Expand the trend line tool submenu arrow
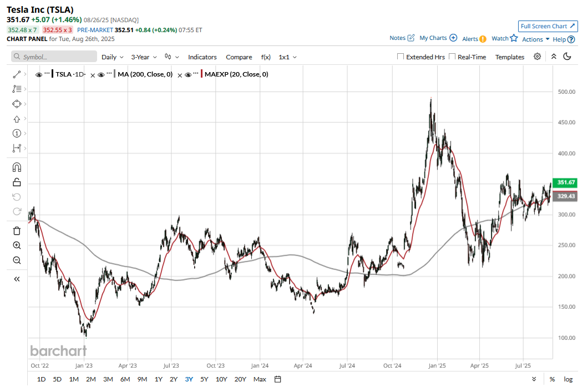Viewport: 588px width, 387px height. (x=25, y=74)
